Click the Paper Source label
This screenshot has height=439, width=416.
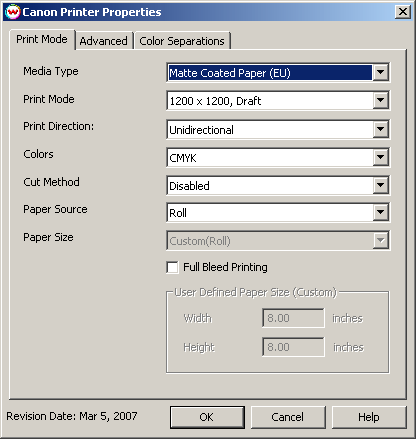55,209
